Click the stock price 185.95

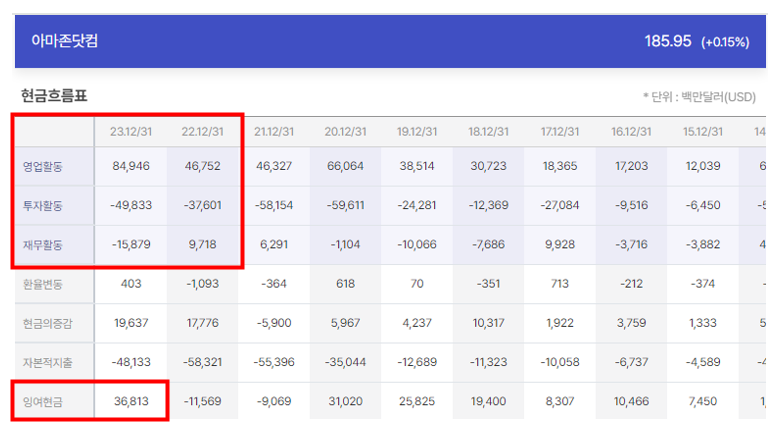667,41
